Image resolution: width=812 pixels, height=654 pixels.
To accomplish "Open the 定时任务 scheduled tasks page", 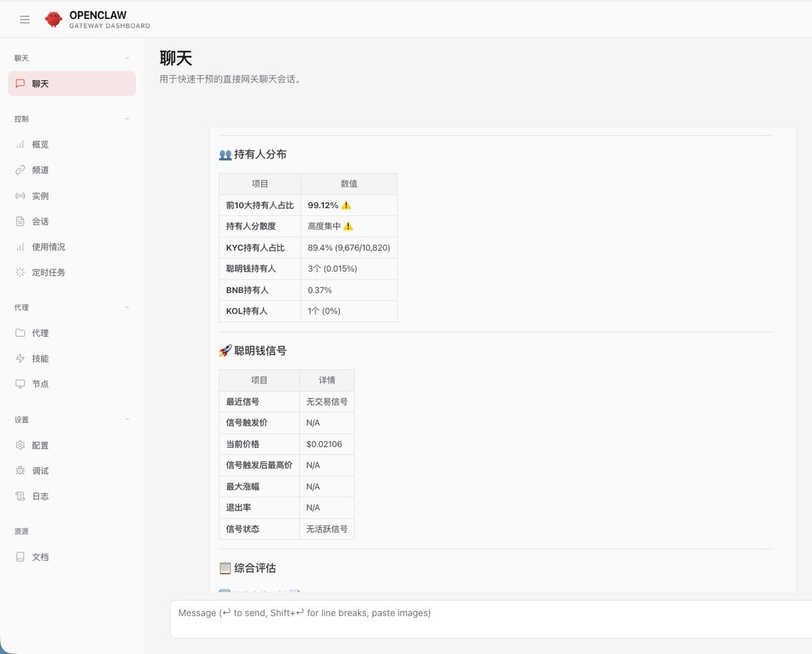I will (72, 273).
